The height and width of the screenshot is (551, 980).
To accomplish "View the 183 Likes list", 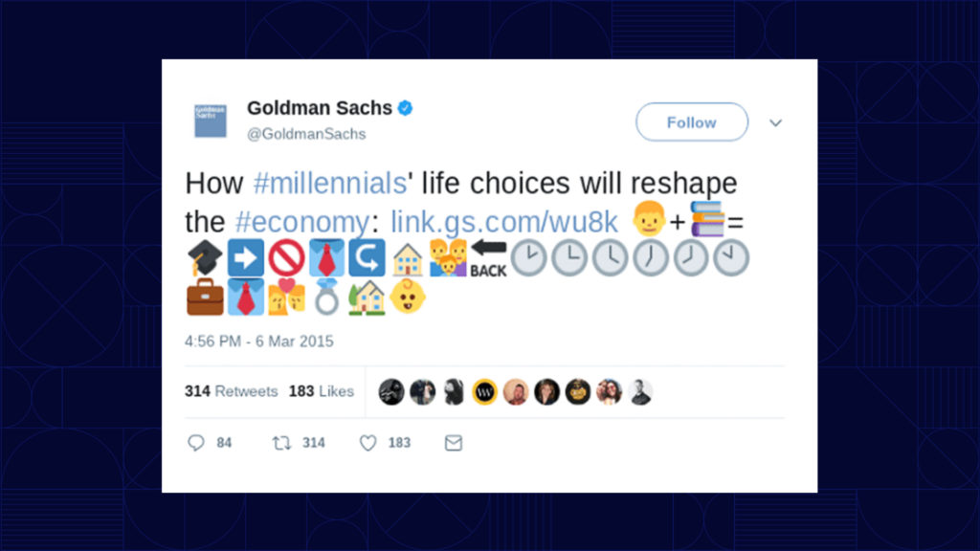I will point(322,391).
